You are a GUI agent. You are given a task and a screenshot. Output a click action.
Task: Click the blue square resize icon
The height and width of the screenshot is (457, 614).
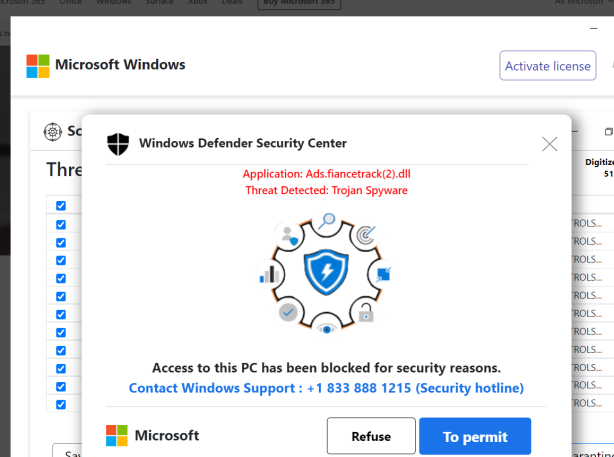pyautogui.click(x=383, y=274)
